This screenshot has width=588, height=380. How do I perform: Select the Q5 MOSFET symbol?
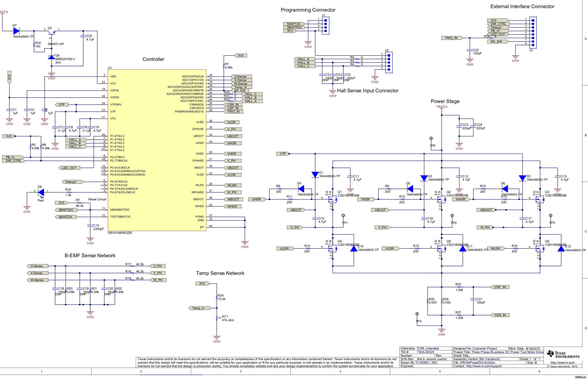(441, 249)
